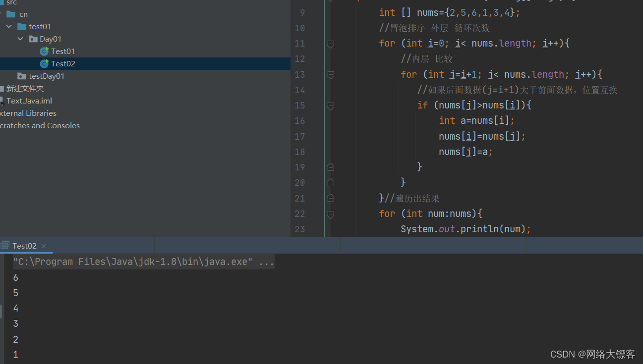Click output value 4 in console

point(16,309)
